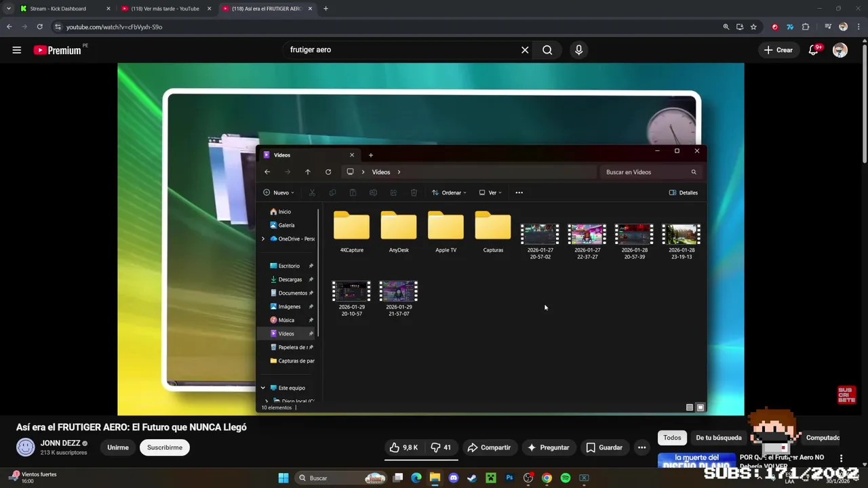The image size is (868, 488).
Task: Click the Windows Start button
Action: (x=283, y=478)
